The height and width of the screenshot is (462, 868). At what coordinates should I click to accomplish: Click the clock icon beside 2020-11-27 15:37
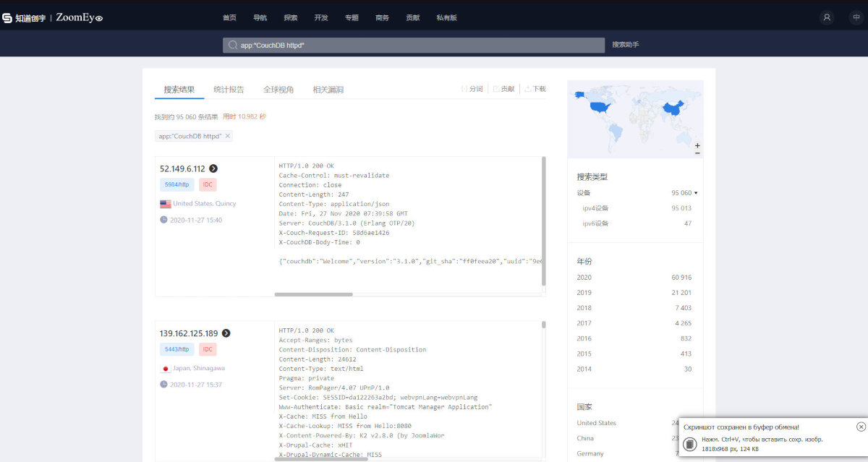pyautogui.click(x=163, y=385)
